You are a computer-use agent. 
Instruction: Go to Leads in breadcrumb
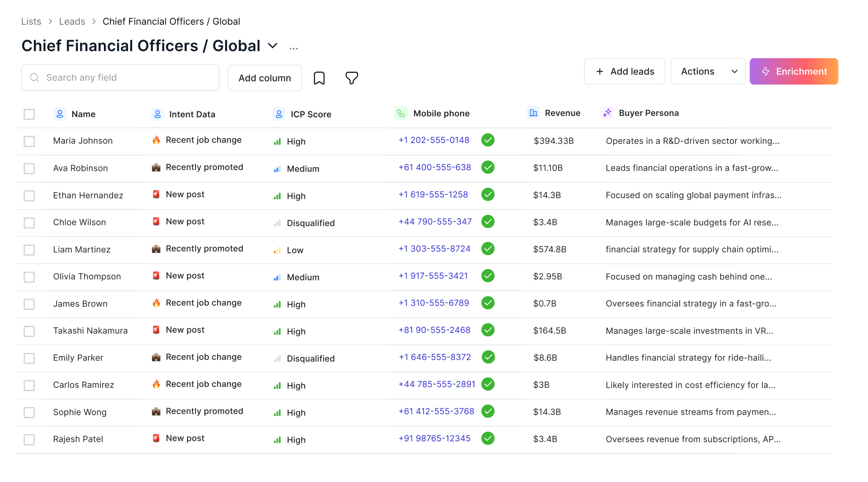[72, 22]
